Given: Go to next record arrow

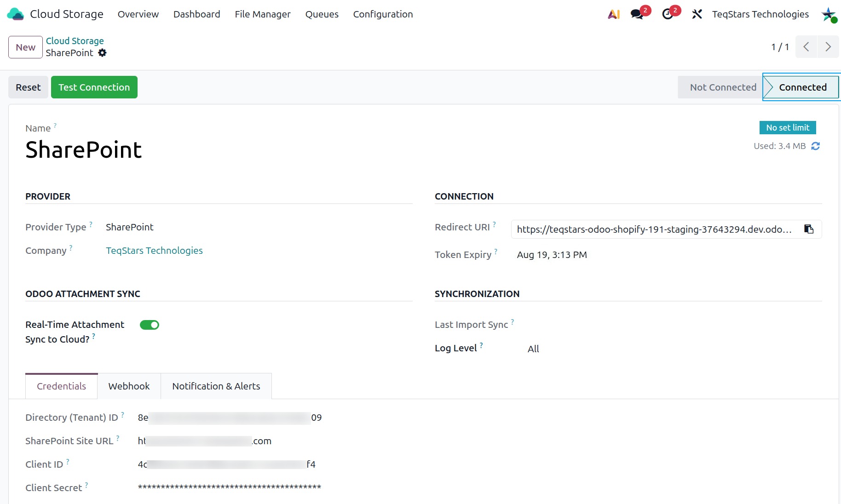Looking at the screenshot, I should [x=828, y=47].
